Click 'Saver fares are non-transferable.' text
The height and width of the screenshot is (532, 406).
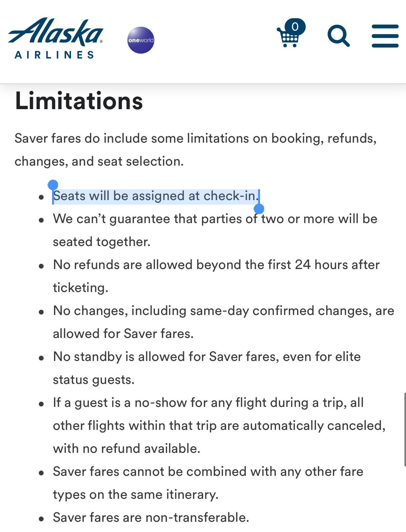click(151, 517)
